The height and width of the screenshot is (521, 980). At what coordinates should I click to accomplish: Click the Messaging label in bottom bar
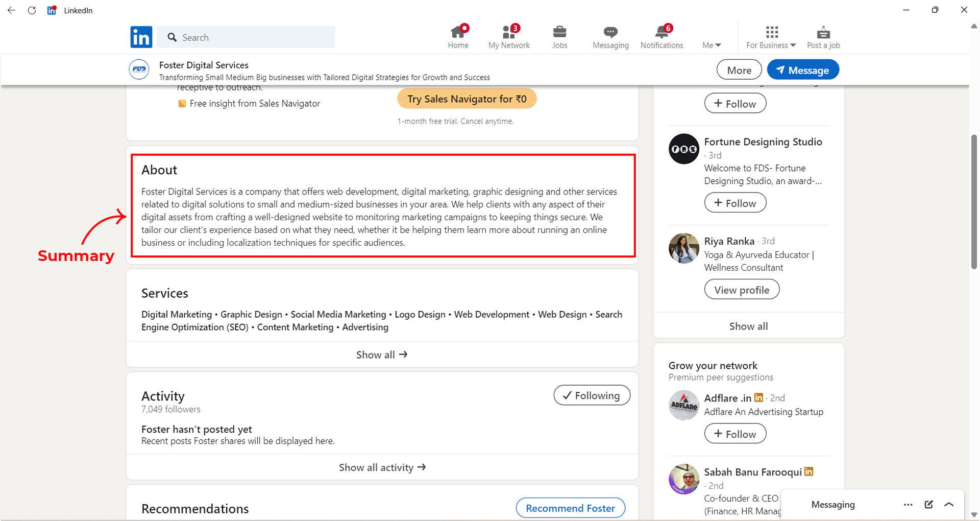point(833,505)
